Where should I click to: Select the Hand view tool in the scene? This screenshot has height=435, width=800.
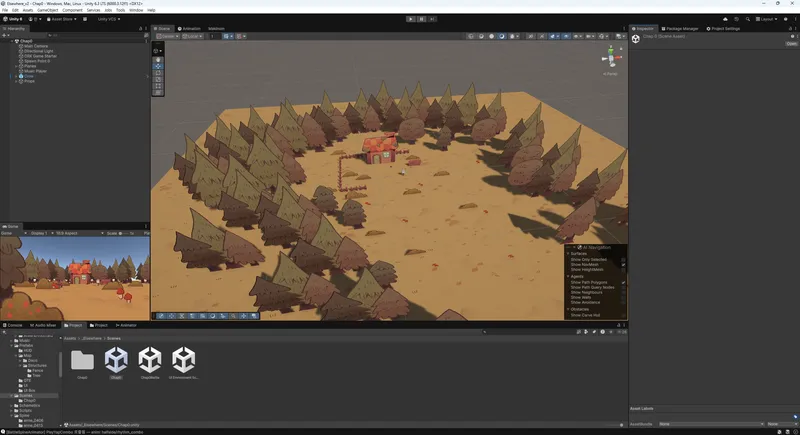(x=158, y=59)
